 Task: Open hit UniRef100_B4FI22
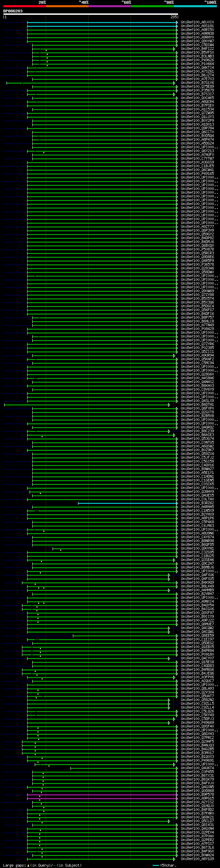tap(197, 49)
